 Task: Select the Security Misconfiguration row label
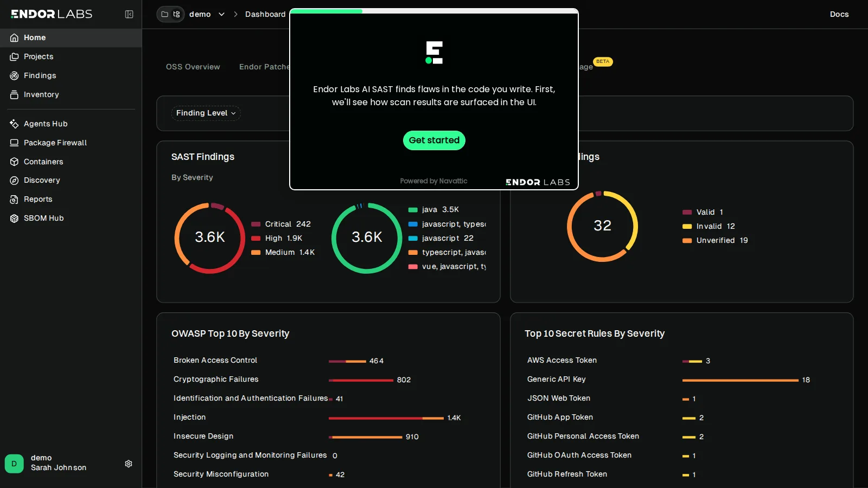coord(221,474)
